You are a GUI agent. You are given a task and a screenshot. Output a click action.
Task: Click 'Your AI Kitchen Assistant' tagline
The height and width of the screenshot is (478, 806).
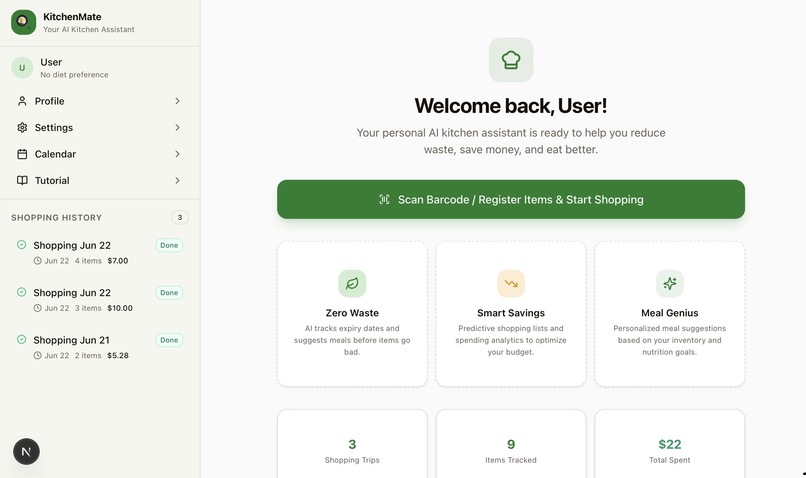coord(89,30)
